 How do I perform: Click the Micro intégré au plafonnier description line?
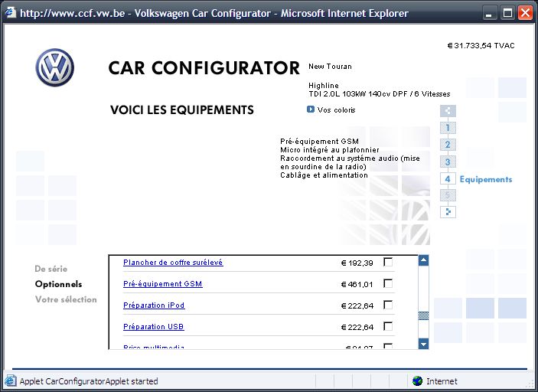pyautogui.click(x=329, y=150)
